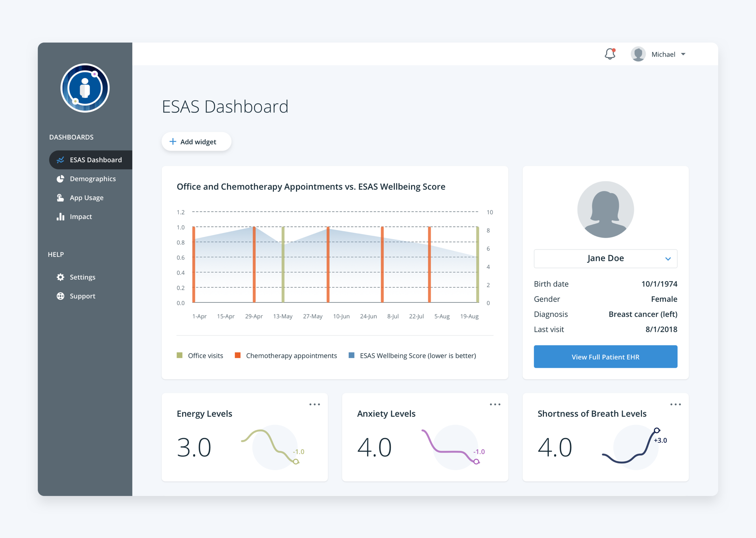756x538 pixels.
Task: Open Settings in the Help section
Action: pyautogui.click(x=83, y=277)
